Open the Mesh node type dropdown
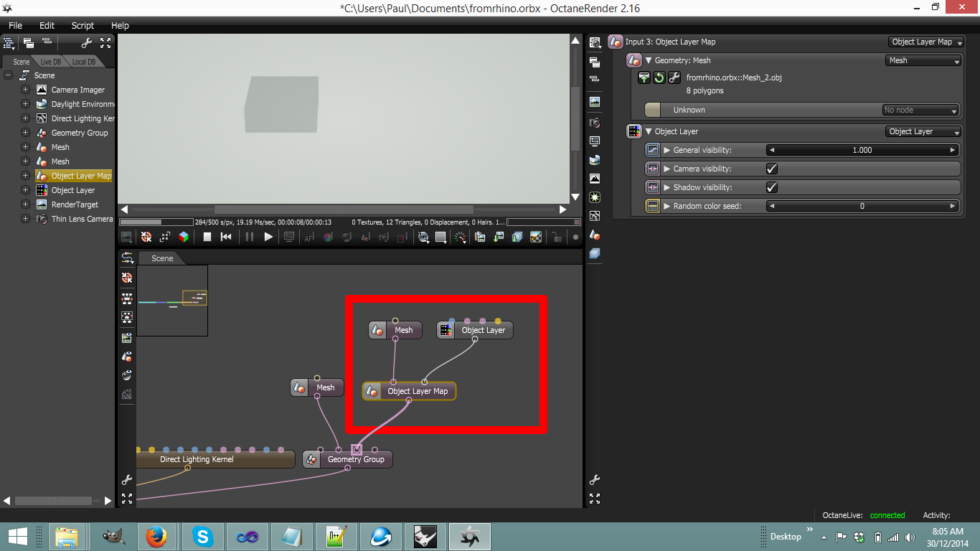Image resolution: width=980 pixels, height=551 pixels. [x=924, y=60]
